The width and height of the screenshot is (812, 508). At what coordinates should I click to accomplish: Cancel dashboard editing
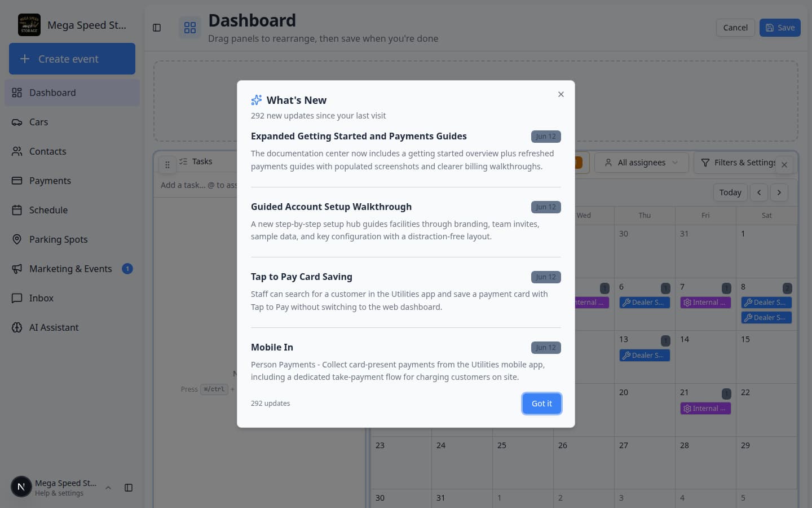[735, 28]
